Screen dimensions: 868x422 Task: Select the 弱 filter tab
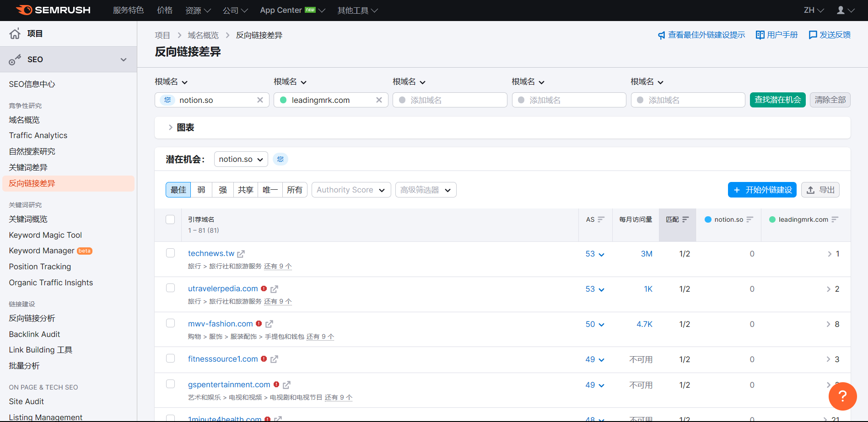[201, 190]
